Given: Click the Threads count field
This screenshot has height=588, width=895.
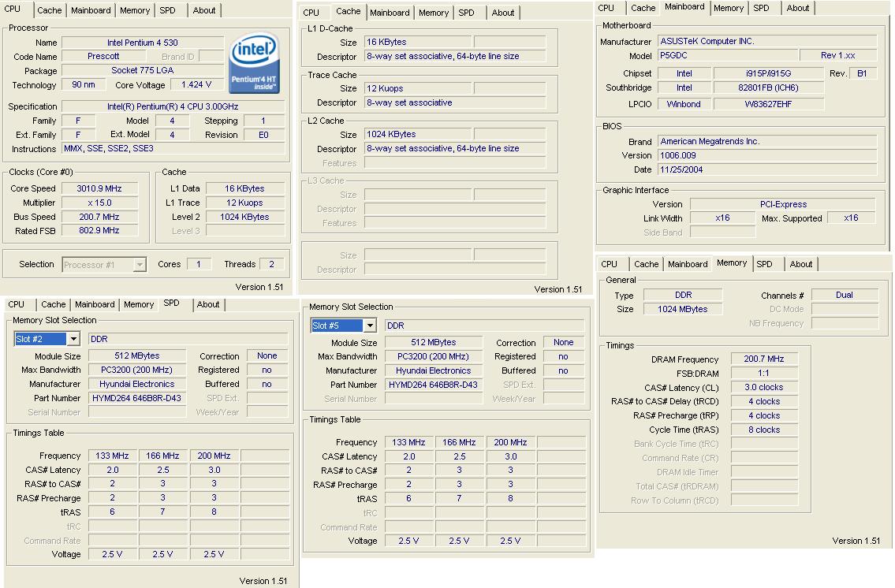Looking at the screenshot, I should point(272,265).
